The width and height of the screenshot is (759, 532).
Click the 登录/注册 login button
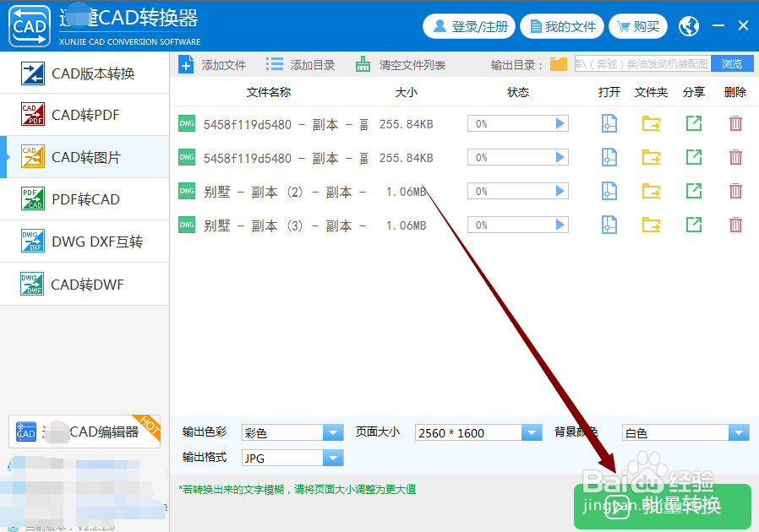click(x=469, y=26)
